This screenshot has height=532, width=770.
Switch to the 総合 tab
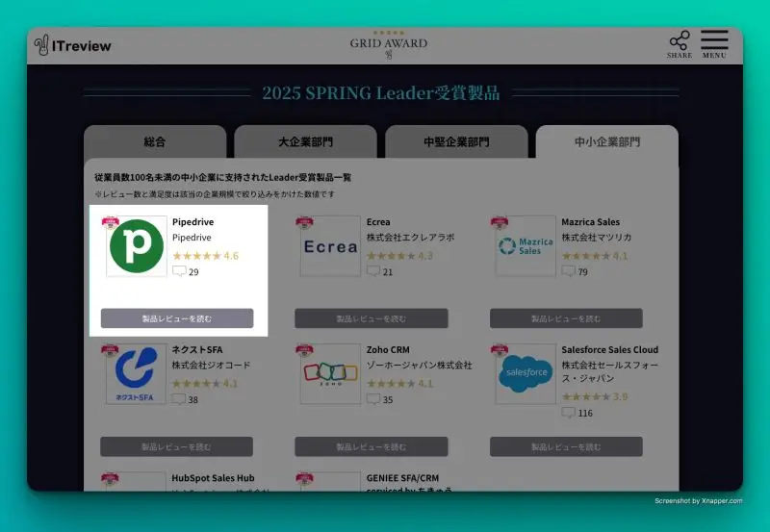[x=155, y=141]
